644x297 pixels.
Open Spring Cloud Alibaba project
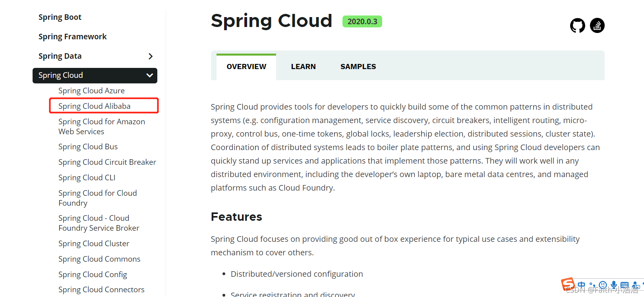pos(94,106)
